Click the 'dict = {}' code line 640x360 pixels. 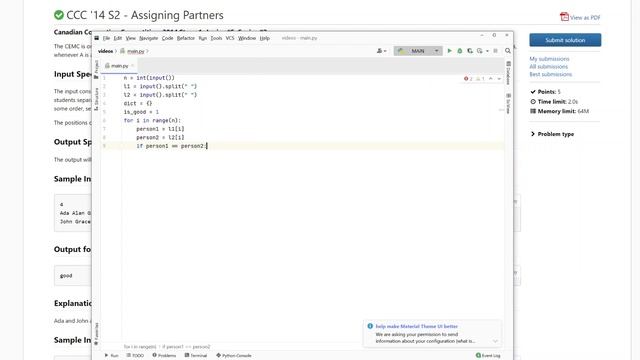click(x=138, y=103)
